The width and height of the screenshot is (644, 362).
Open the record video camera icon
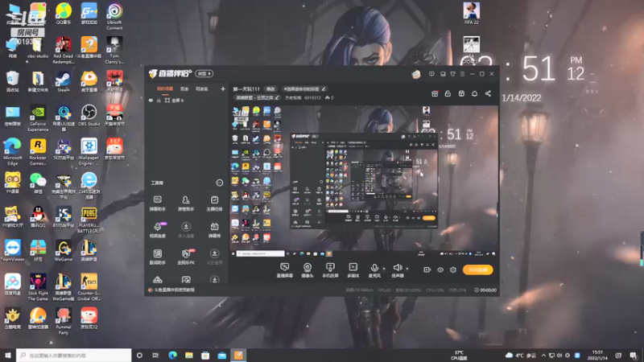tap(427, 269)
